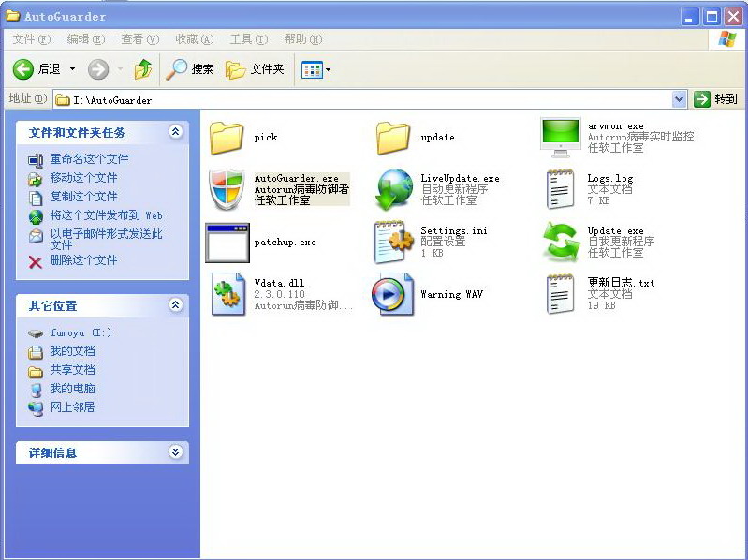Viewport: 748px width, 560px height.
Task: Select the Logs.log notepad icon
Action: tap(561, 189)
